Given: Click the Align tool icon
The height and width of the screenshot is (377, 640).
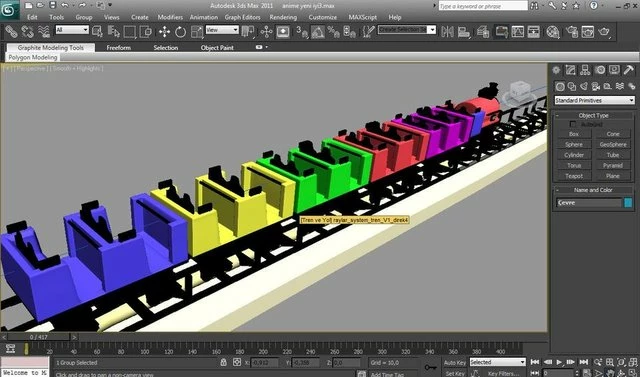Looking at the screenshot, I should point(464,31).
